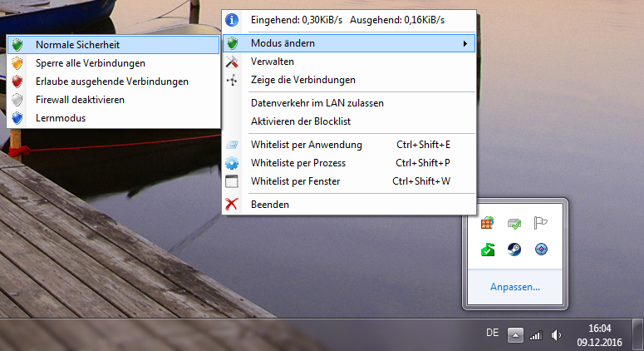Collapse the hidden tray icons arrow
The height and width of the screenshot is (351, 644).
(x=515, y=335)
